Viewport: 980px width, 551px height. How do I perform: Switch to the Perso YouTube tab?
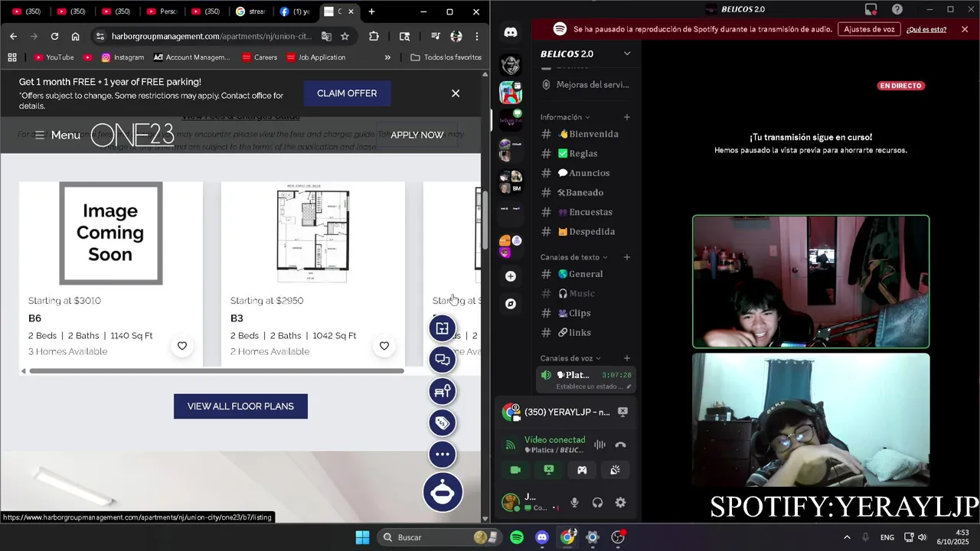click(x=162, y=11)
